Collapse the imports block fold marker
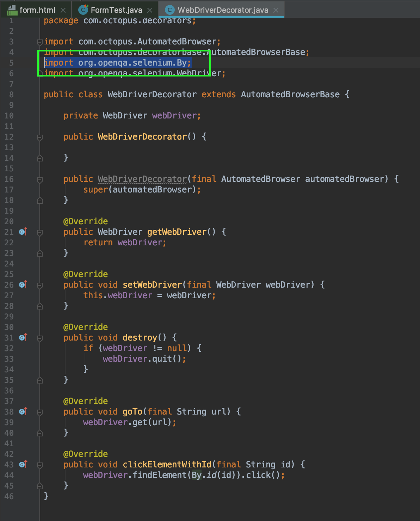Viewport: 420px width, 521px height. coord(40,42)
